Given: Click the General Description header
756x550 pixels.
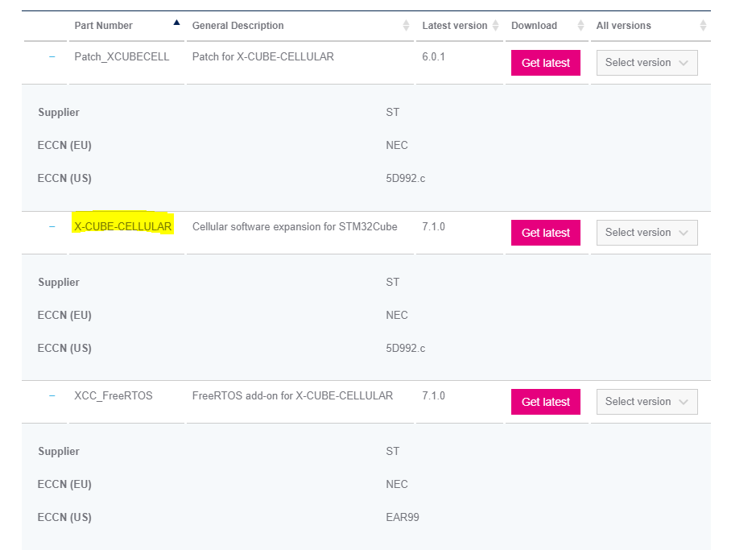Looking at the screenshot, I should pos(238,26).
